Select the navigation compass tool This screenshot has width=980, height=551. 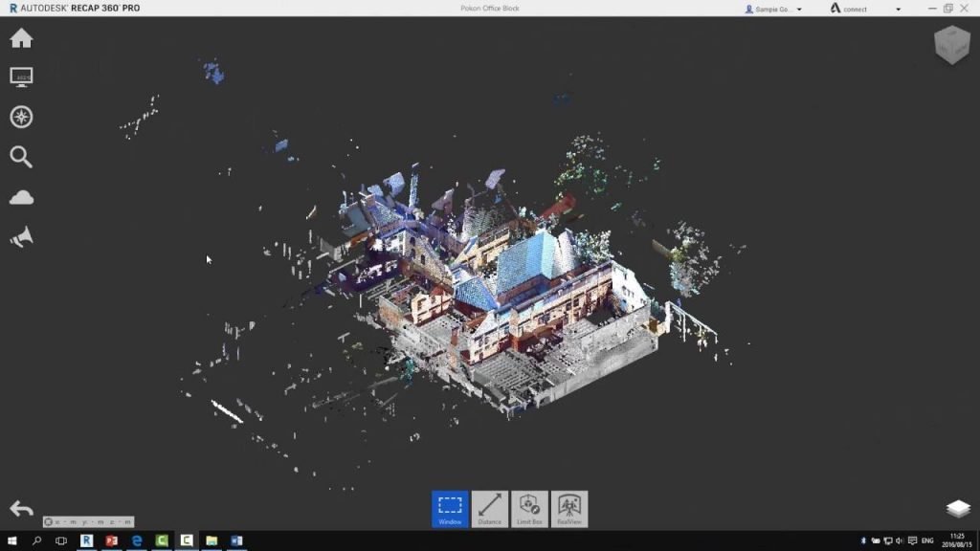[21, 117]
